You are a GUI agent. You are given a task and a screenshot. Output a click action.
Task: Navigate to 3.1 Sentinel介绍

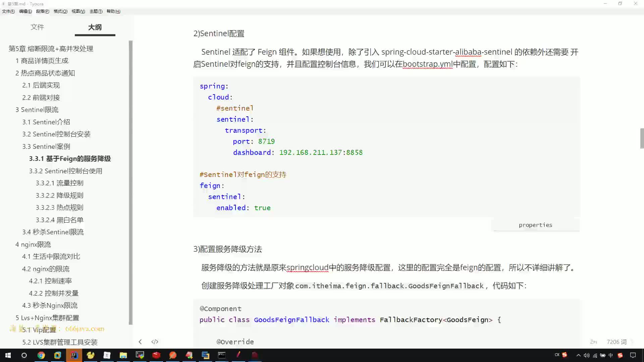click(x=46, y=122)
